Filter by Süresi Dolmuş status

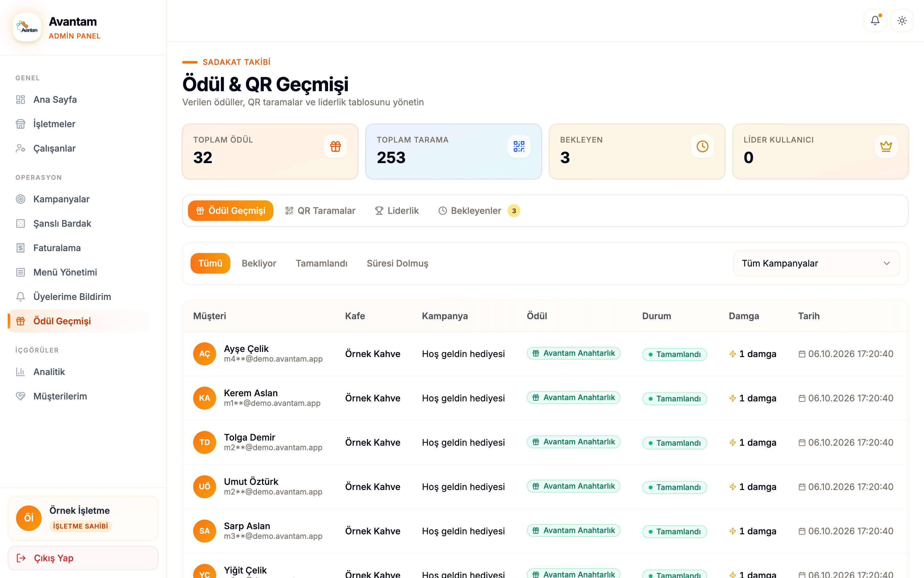pyautogui.click(x=398, y=263)
